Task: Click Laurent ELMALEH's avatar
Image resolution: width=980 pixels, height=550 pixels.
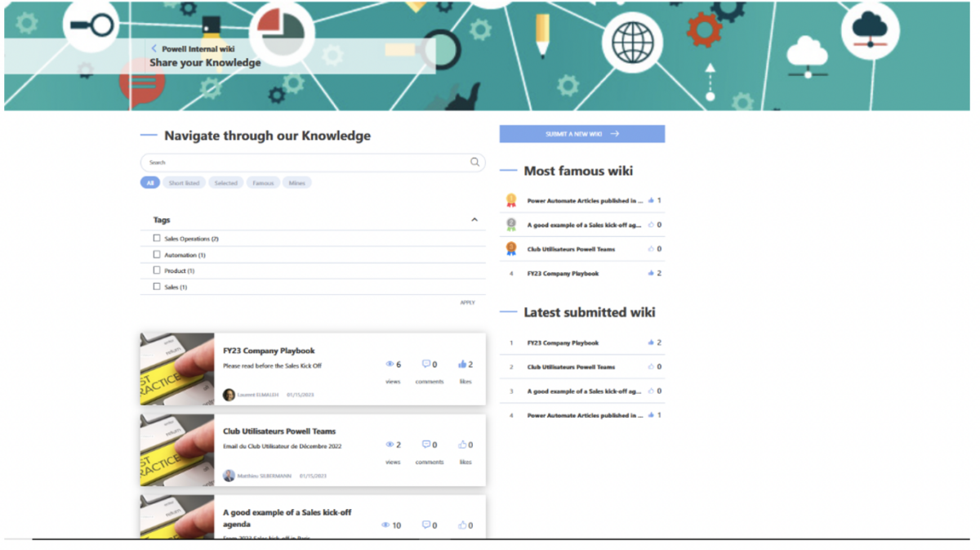Action: (x=229, y=395)
